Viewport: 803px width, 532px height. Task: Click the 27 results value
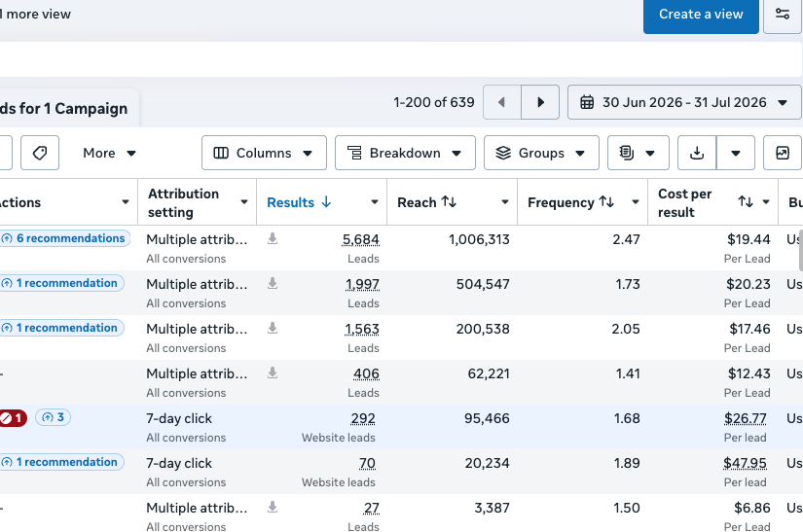coord(372,508)
